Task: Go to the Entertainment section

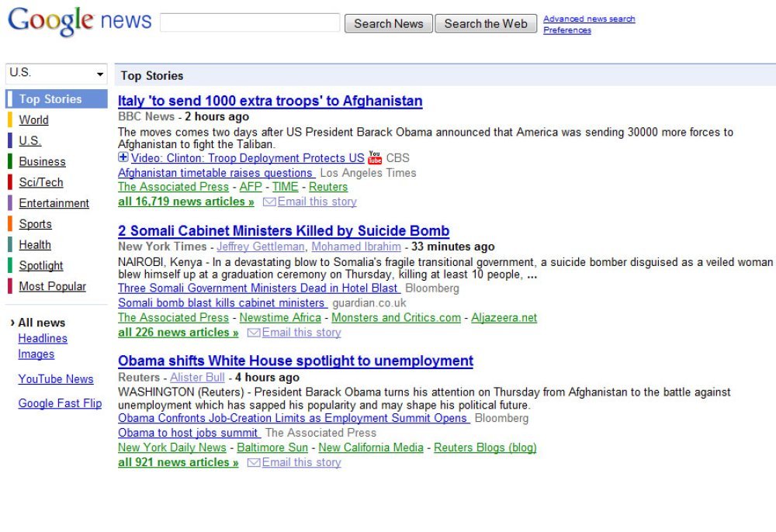Action: [x=54, y=203]
